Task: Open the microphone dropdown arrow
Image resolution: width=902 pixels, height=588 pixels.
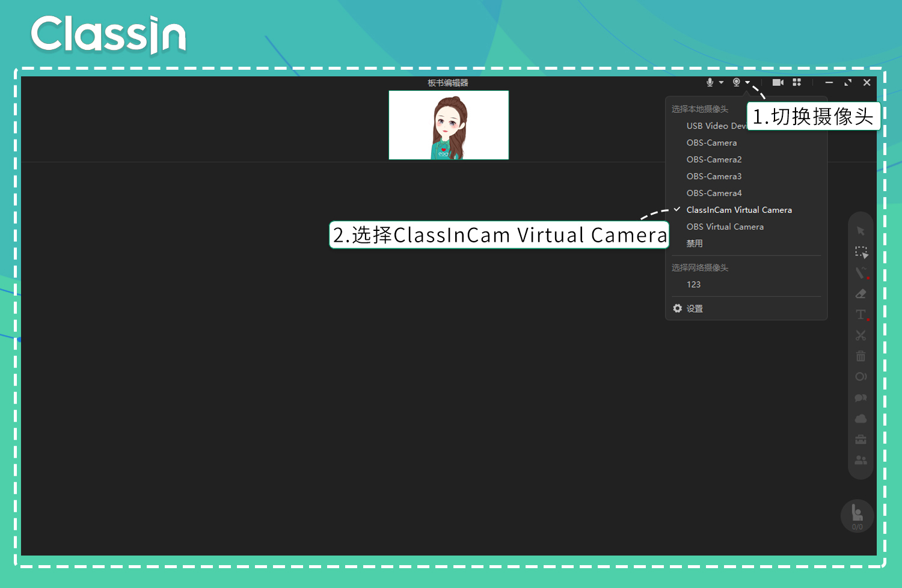Action: point(721,82)
